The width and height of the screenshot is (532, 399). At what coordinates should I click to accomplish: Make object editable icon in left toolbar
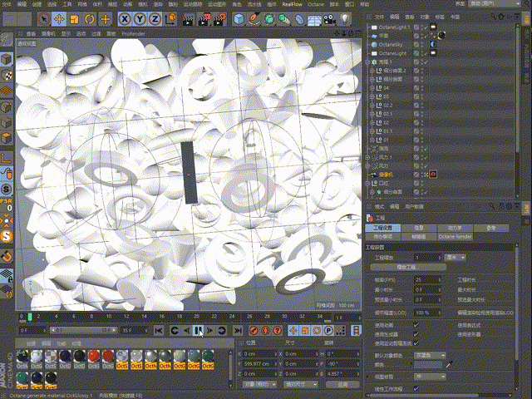click(x=7, y=41)
